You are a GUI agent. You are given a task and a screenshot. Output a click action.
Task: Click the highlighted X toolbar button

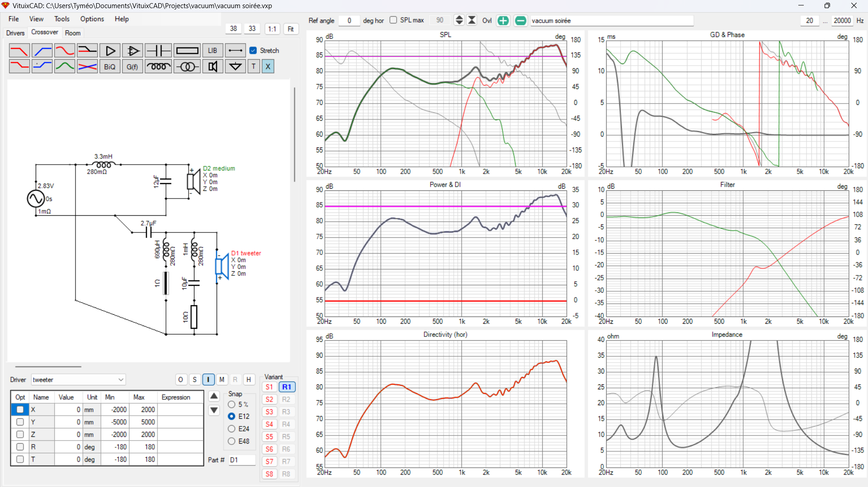(x=268, y=66)
